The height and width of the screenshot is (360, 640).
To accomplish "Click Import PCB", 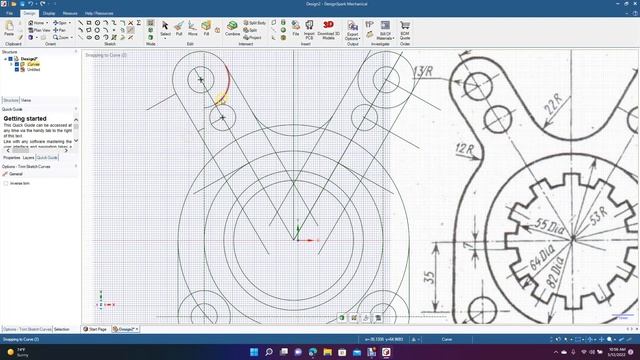I will [309, 29].
